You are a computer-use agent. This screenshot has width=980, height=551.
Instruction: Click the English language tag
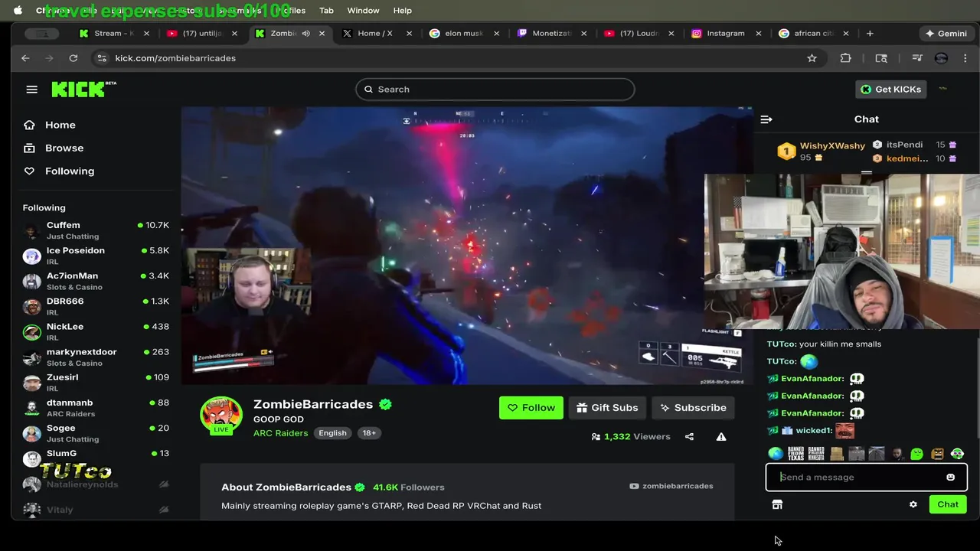coord(332,433)
